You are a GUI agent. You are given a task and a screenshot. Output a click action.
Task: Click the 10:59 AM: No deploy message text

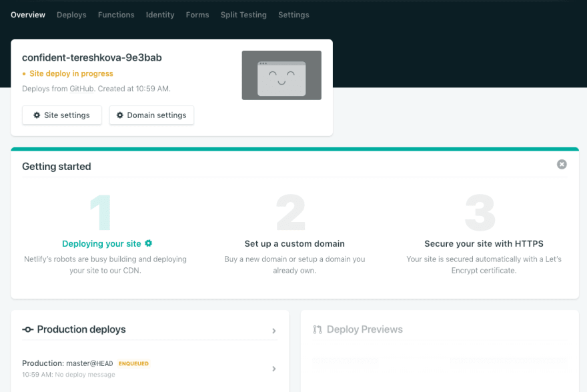tap(69, 375)
